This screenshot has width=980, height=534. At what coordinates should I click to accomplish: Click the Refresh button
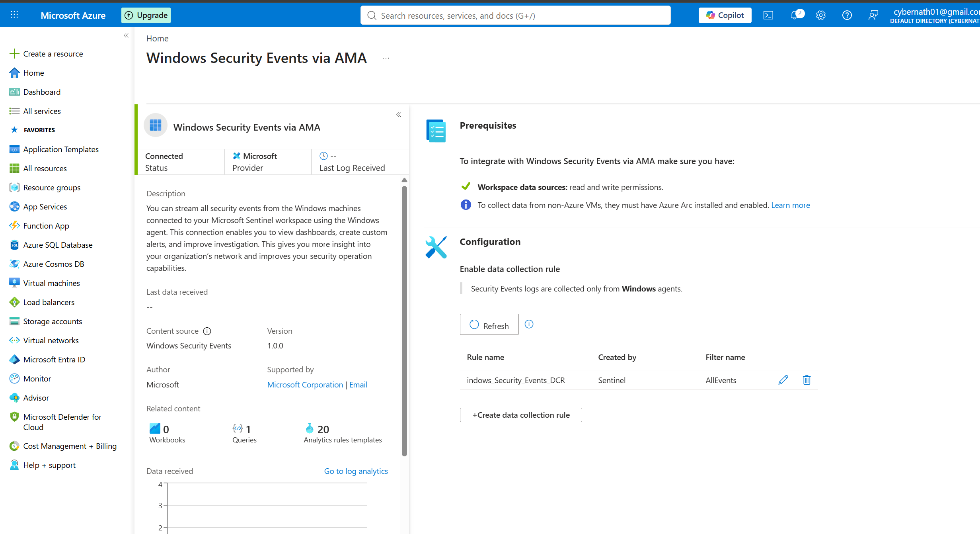click(489, 325)
